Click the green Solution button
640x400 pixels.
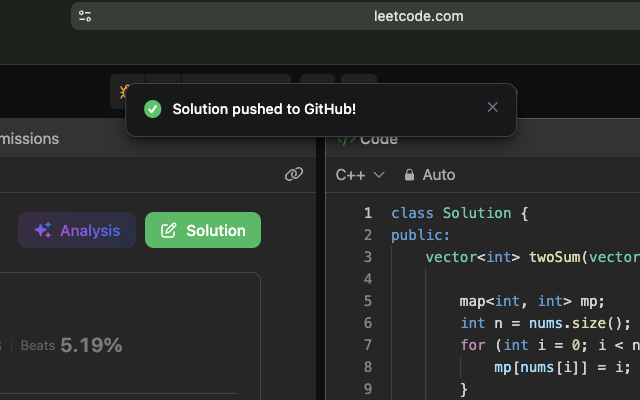[203, 230]
